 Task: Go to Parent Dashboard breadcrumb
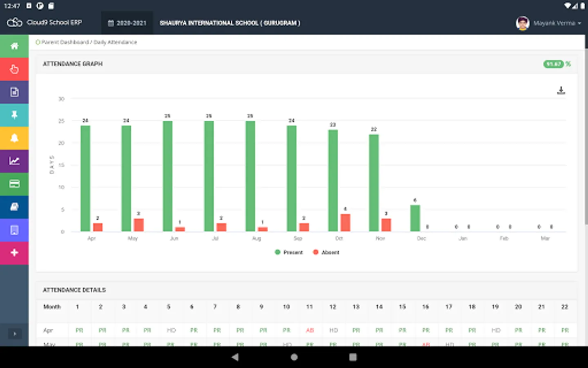(x=65, y=42)
